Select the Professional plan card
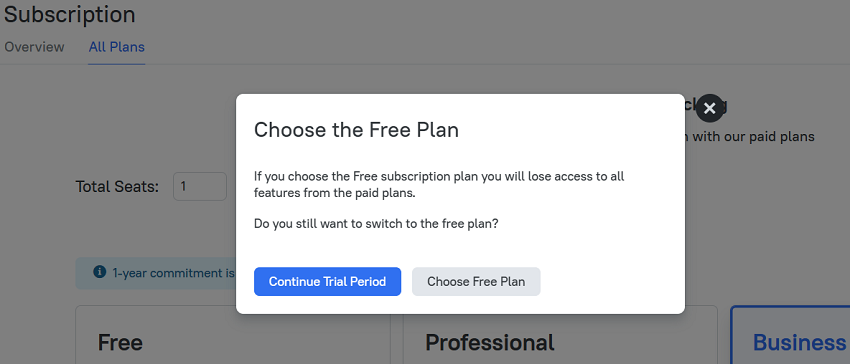Screen dimensions: 850x364 [x=560, y=335]
